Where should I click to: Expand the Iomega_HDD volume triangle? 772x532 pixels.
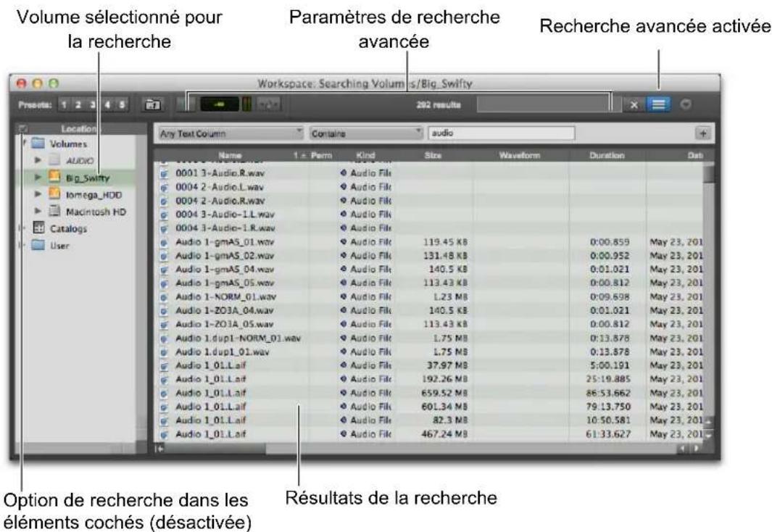pyautogui.click(x=38, y=194)
